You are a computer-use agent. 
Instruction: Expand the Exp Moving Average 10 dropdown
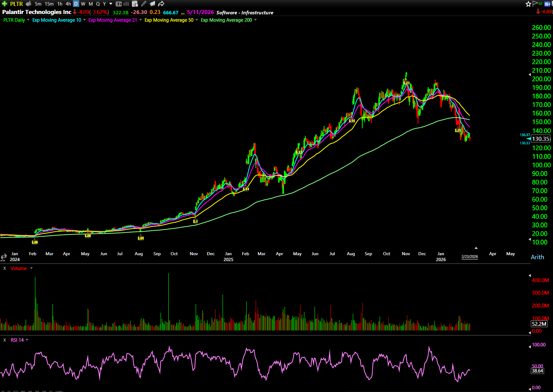(85, 20)
